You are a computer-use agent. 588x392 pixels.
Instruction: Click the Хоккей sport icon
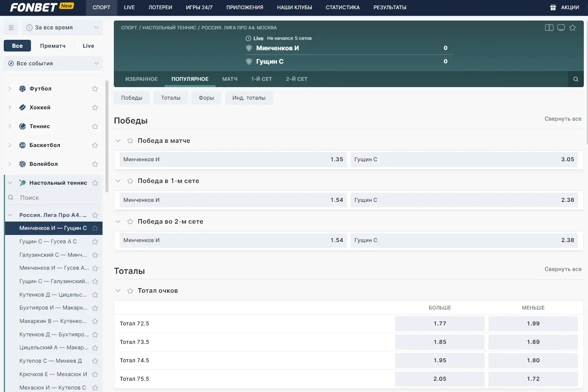23,108
